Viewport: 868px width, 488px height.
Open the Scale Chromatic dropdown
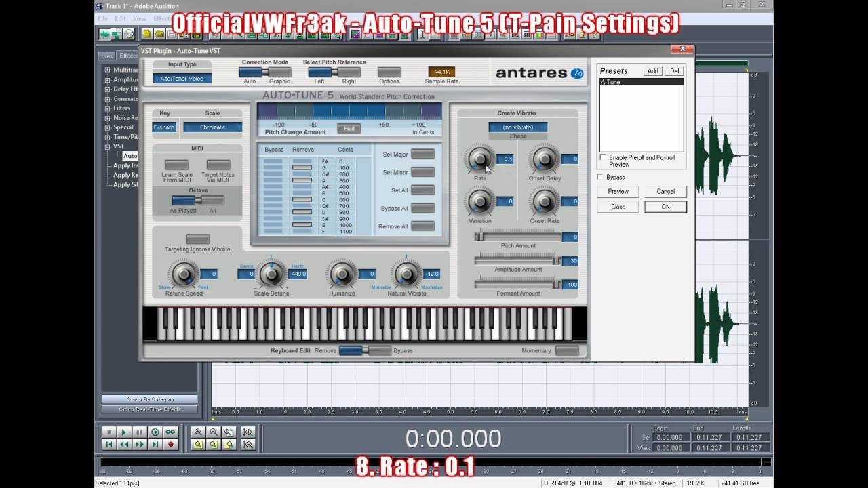tap(212, 127)
